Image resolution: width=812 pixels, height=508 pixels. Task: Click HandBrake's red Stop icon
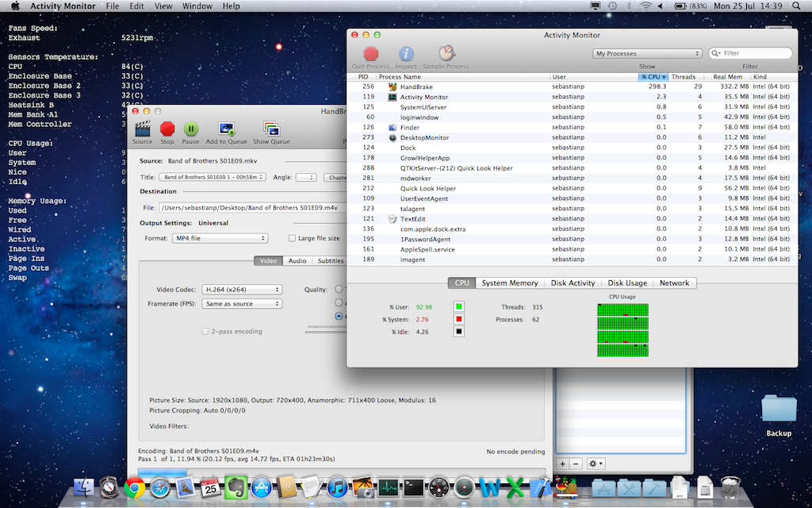(x=167, y=129)
